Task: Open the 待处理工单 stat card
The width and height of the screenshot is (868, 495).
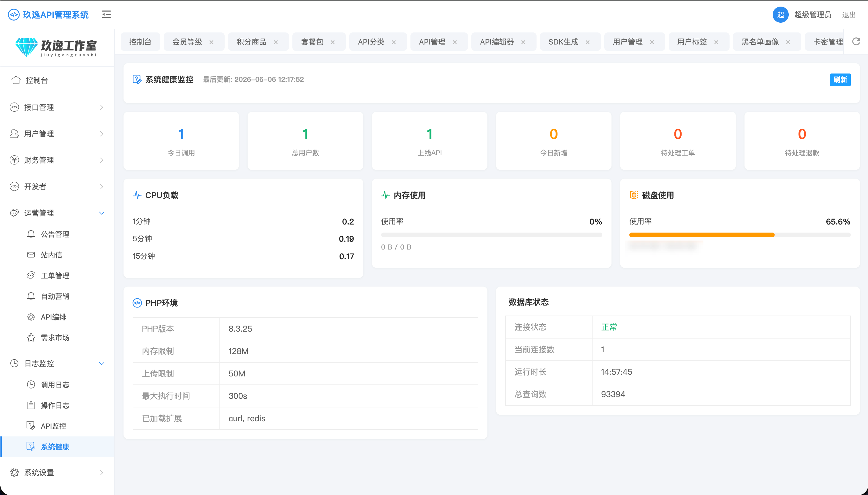Action: (678, 141)
